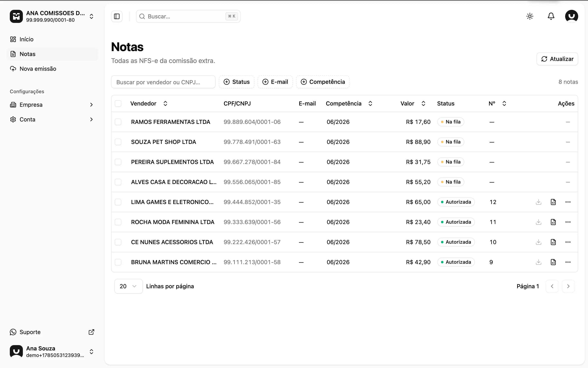Open Nova emissão in sidebar
The height and width of the screenshot is (368, 588).
52,69
